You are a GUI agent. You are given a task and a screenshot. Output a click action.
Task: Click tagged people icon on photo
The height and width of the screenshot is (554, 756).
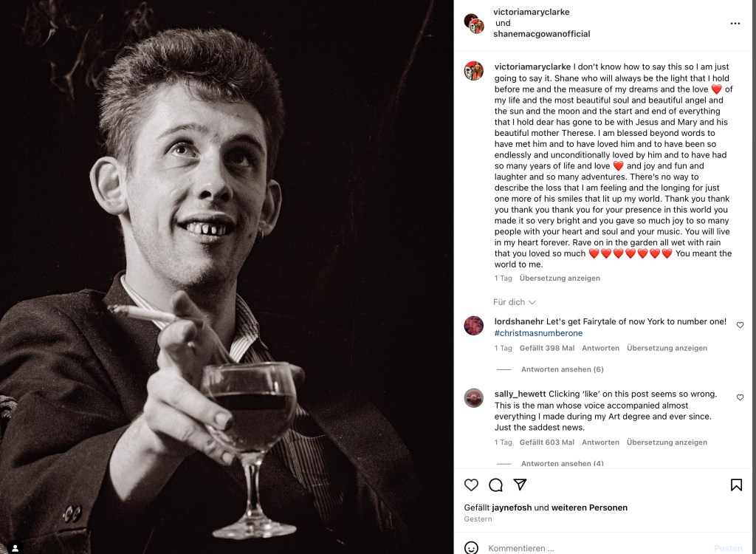[15, 547]
